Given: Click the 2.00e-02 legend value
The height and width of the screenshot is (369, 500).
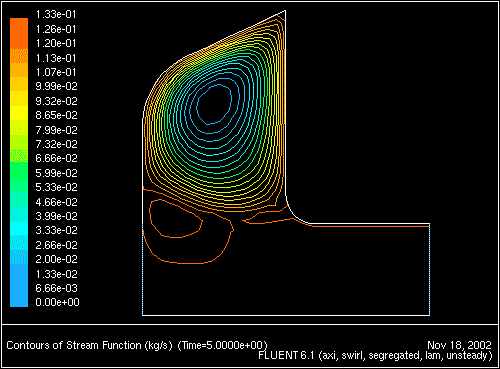Looking at the screenshot, I should (x=56, y=259).
